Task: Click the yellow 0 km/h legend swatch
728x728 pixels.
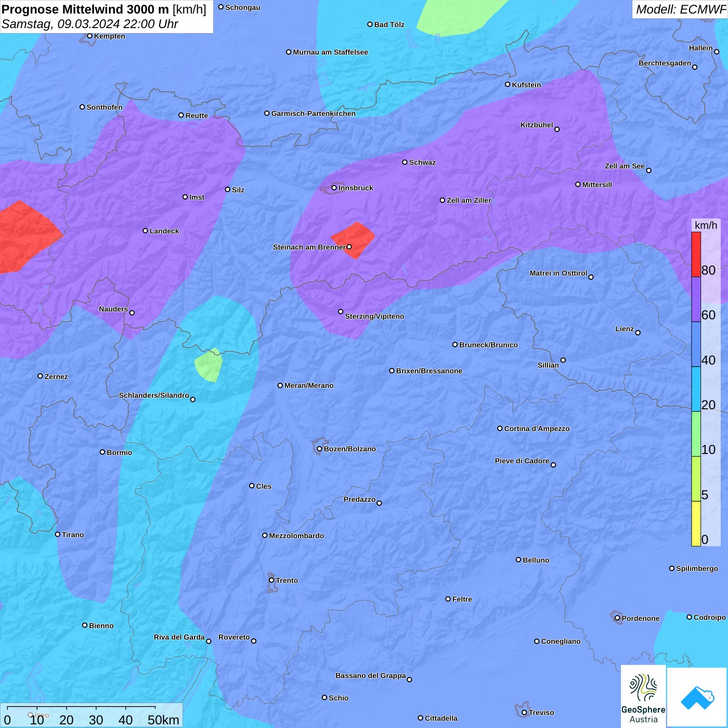Action: point(696,524)
